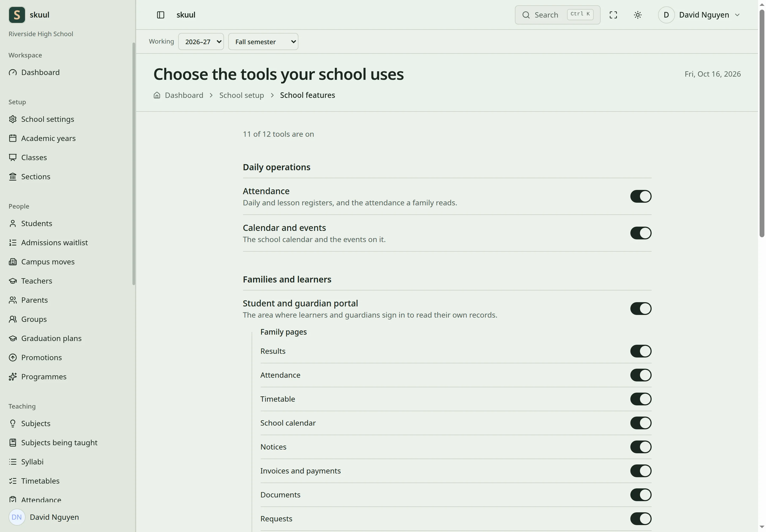Click the Programmes sparkle icon

(x=13, y=377)
